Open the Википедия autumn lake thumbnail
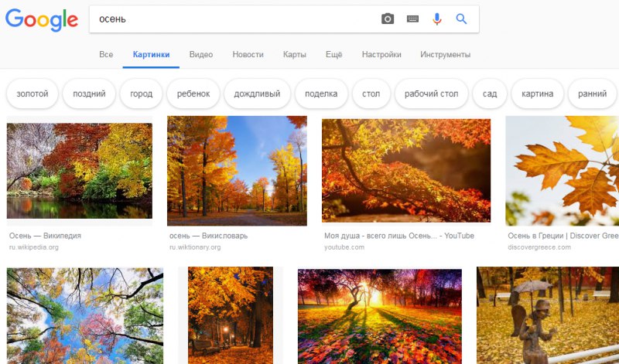 coord(80,171)
